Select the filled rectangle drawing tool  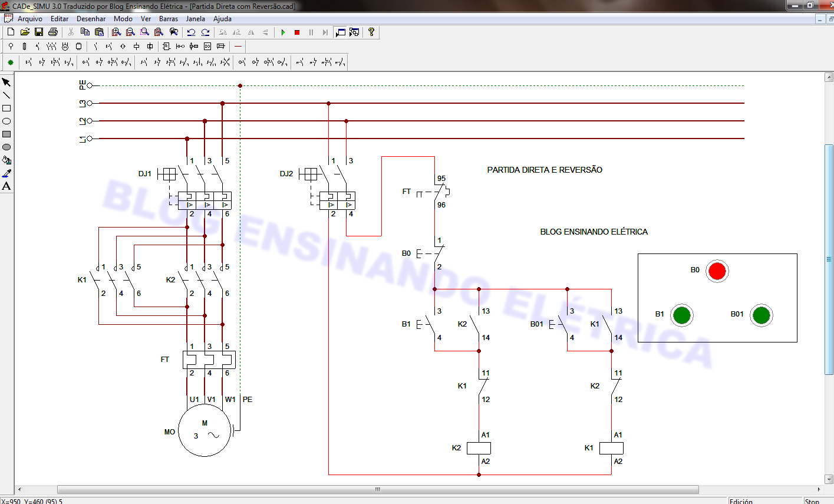click(7, 134)
